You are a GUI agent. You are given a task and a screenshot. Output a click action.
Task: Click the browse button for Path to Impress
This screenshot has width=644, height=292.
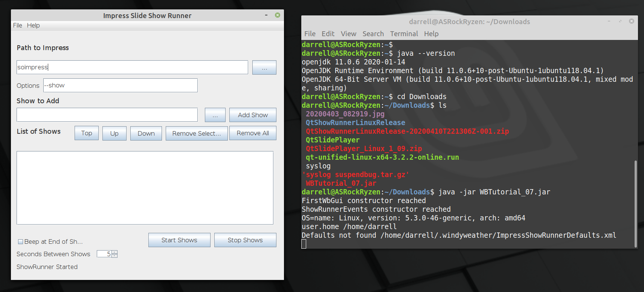click(264, 67)
